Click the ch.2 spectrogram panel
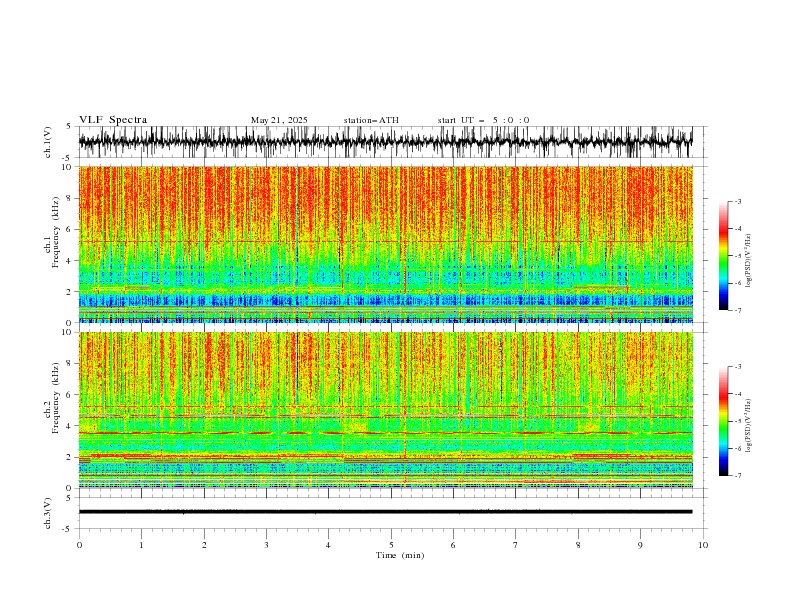Screen dimensions: 792x612 [x=385, y=410]
